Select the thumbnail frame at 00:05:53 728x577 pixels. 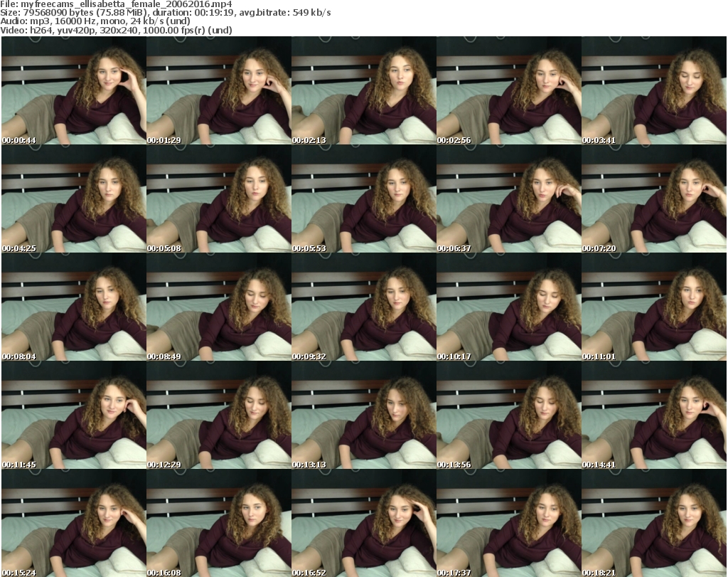click(363, 198)
